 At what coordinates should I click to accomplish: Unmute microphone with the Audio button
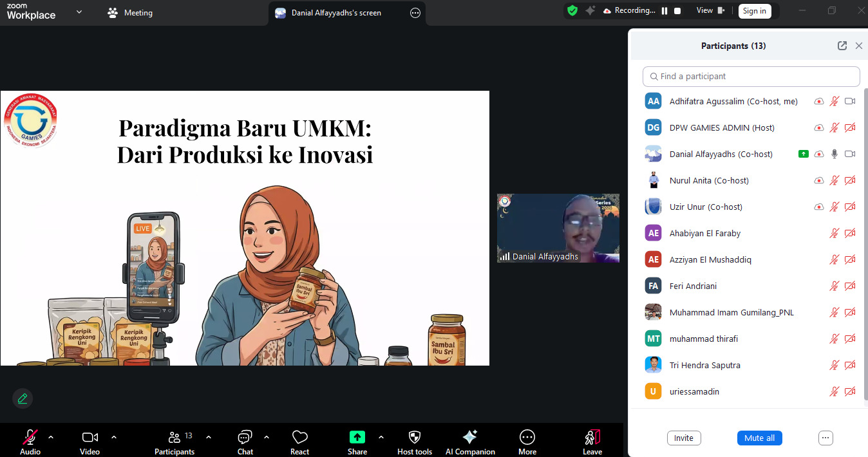(30, 438)
